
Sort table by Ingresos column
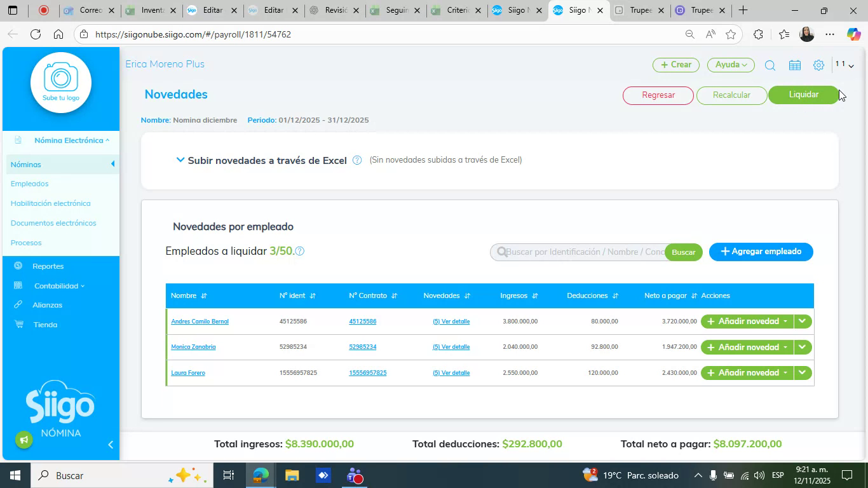534,296
